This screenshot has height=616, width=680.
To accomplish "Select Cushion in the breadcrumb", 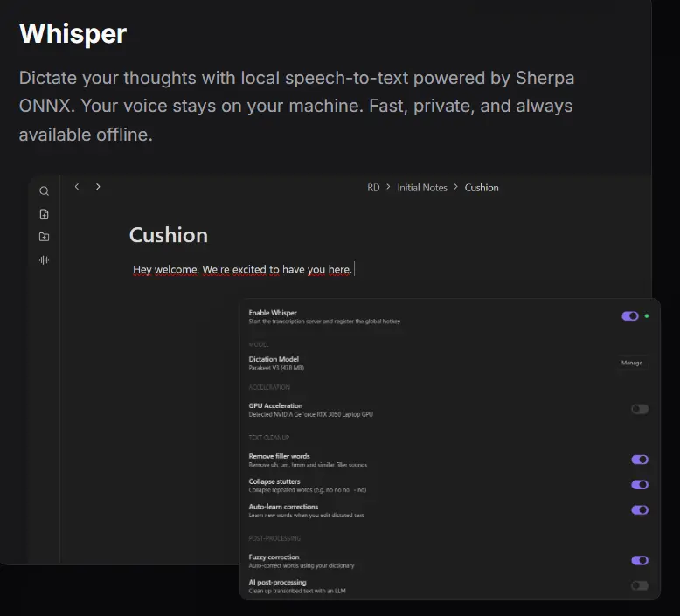I will (482, 188).
